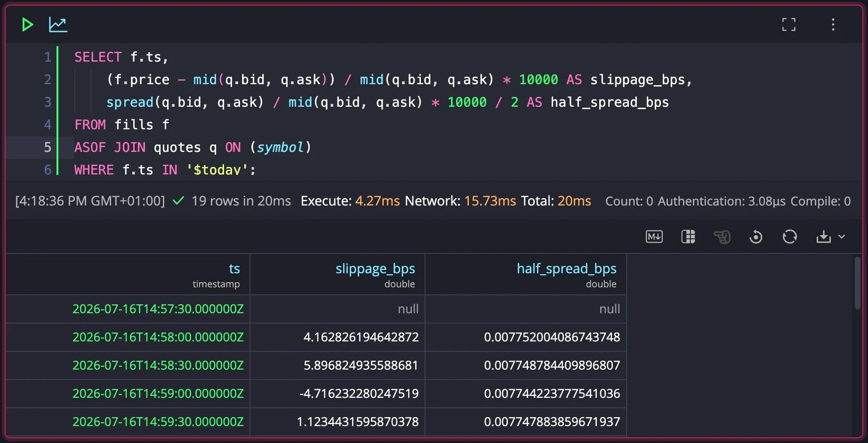868x443 pixels.
Task: Select the 2026-07-16T14:59:00.000000Z timestamp cell
Action: click(128, 394)
